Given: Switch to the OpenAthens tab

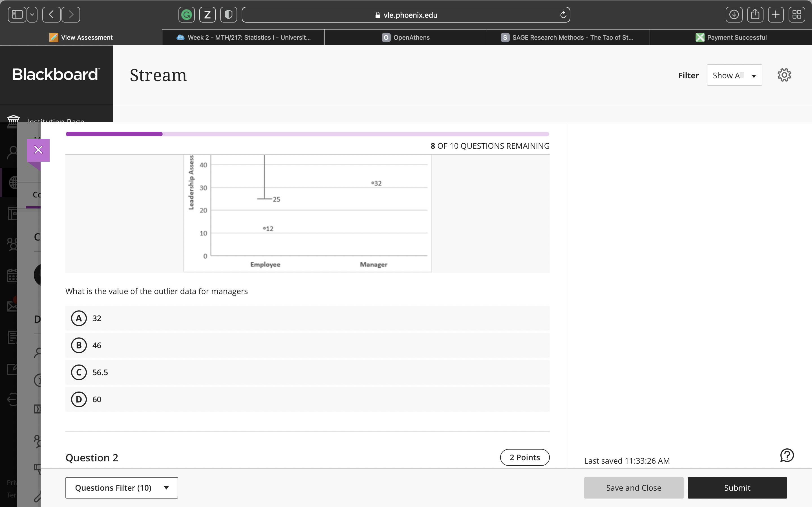Looking at the screenshot, I should tap(406, 37).
